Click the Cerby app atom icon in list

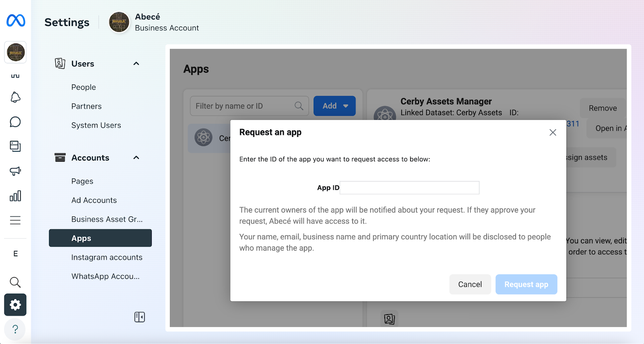[203, 138]
